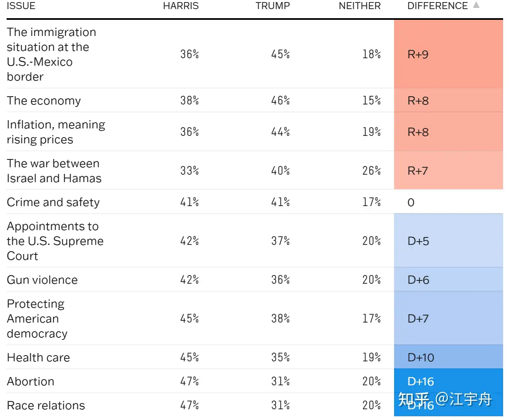Image resolution: width=506 pixels, height=420 pixels.
Task: Select the immigration situation issue row
Action: [x=51, y=54]
